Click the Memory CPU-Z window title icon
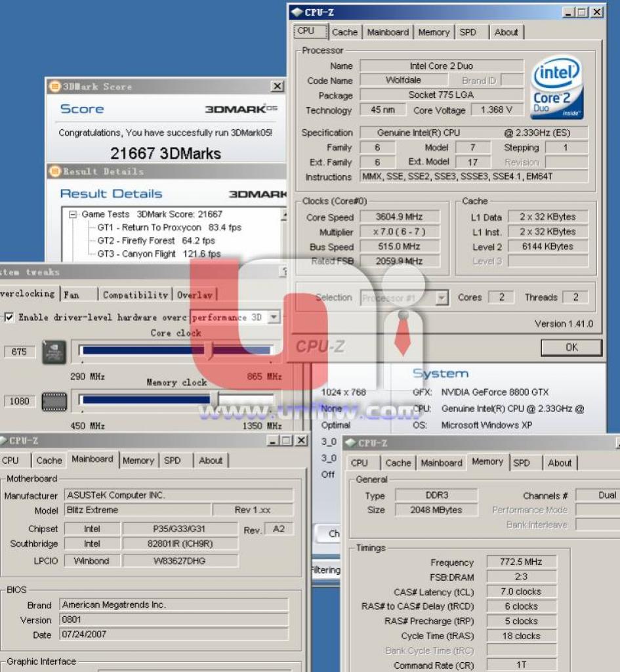620x672 pixels. point(350,443)
